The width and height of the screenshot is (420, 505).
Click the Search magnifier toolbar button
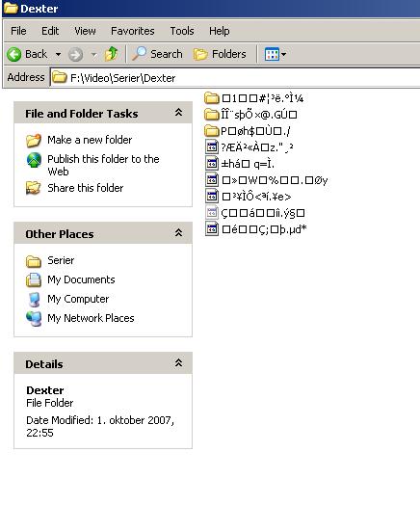(x=157, y=54)
